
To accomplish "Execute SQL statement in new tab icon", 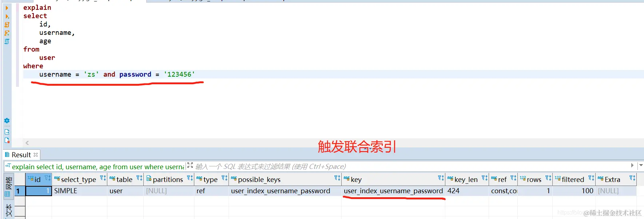I will pos(7,16).
